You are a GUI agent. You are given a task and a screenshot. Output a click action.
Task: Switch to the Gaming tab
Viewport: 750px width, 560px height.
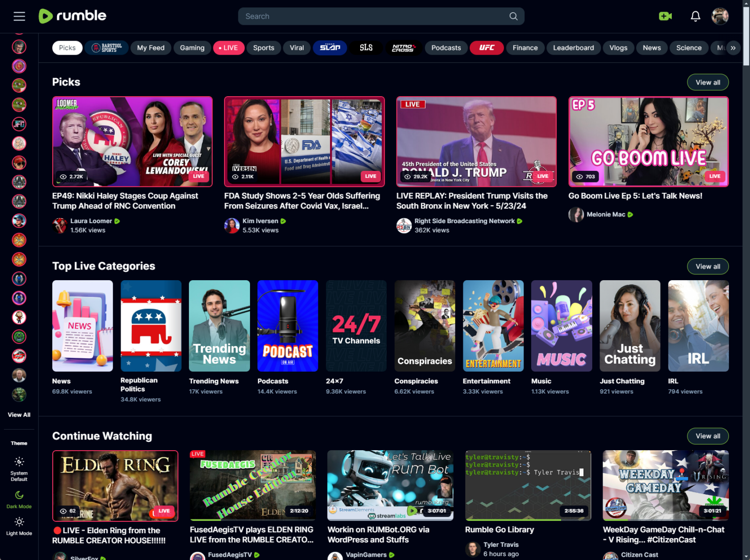click(192, 47)
